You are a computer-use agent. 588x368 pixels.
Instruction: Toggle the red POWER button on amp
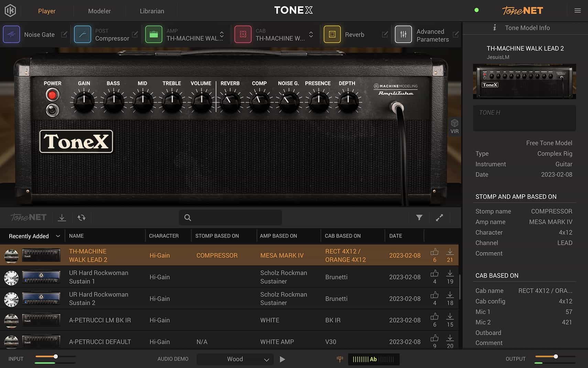pyautogui.click(x=52, y=95)
